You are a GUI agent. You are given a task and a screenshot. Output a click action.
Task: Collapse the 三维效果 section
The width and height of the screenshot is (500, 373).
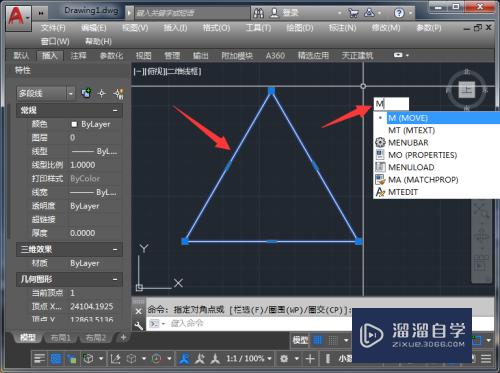[115, 249]
